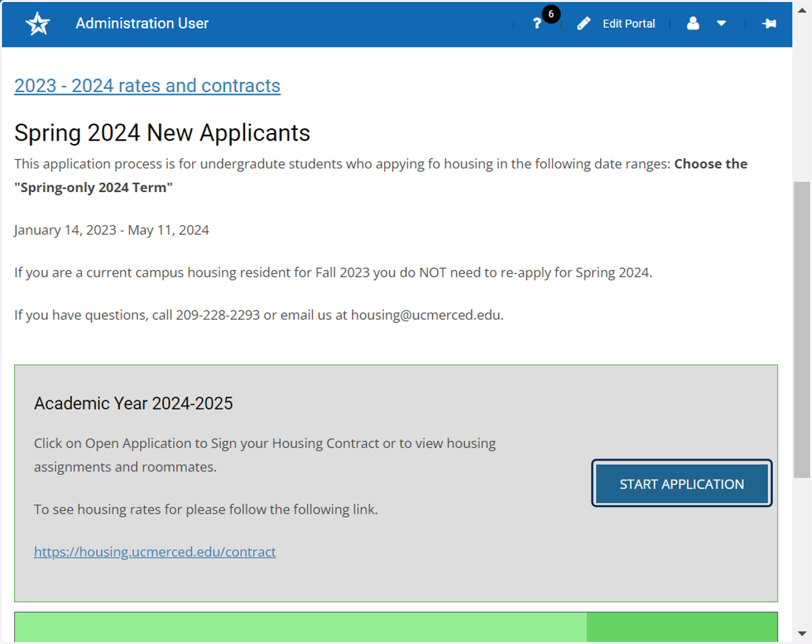Click the date range January 14, 2023 - May 11, 2024
The width and height of the screenshot is (812, 644).
coord(112,230)
